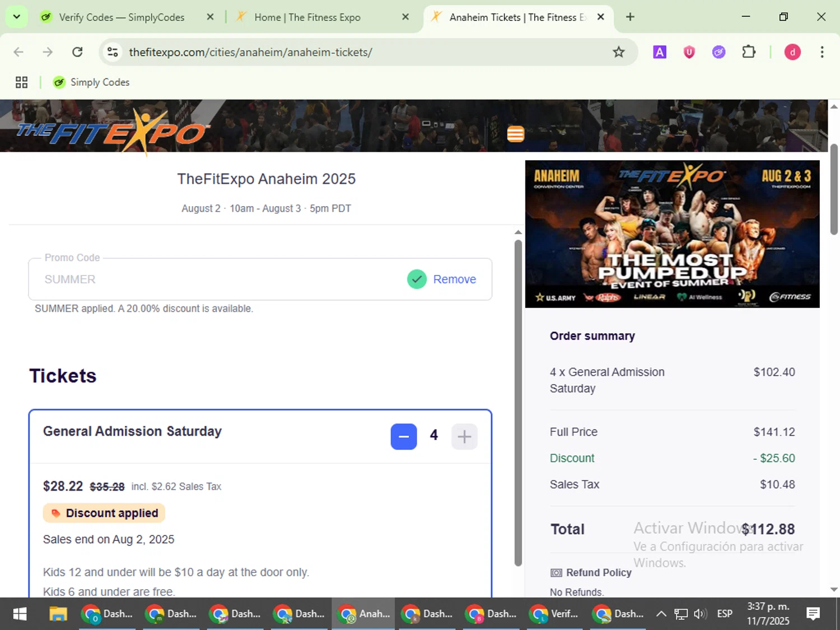Screen dimensions: 840x630
Task: Click the ticket panel scroll up arrow
Action: click(518, 232)
